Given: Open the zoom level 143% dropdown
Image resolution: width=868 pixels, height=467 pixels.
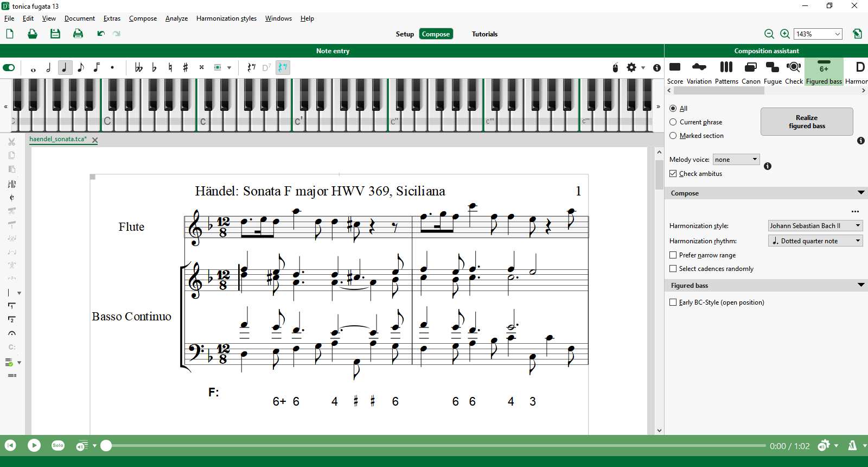Looking at the screenshot, I should [818, 34].
